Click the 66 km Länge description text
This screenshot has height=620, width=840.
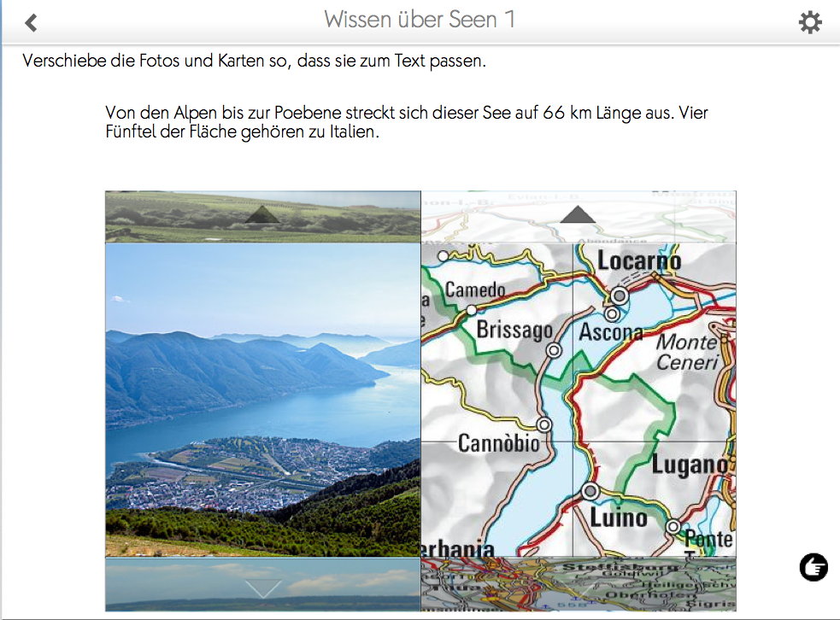click(407, 122)
